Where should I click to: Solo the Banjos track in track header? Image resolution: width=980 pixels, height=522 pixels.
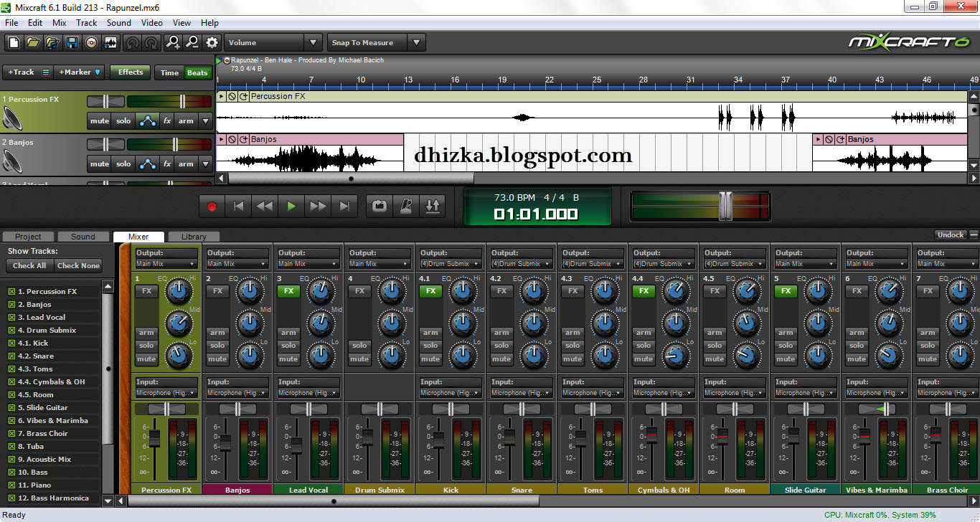tap(124, 163)
